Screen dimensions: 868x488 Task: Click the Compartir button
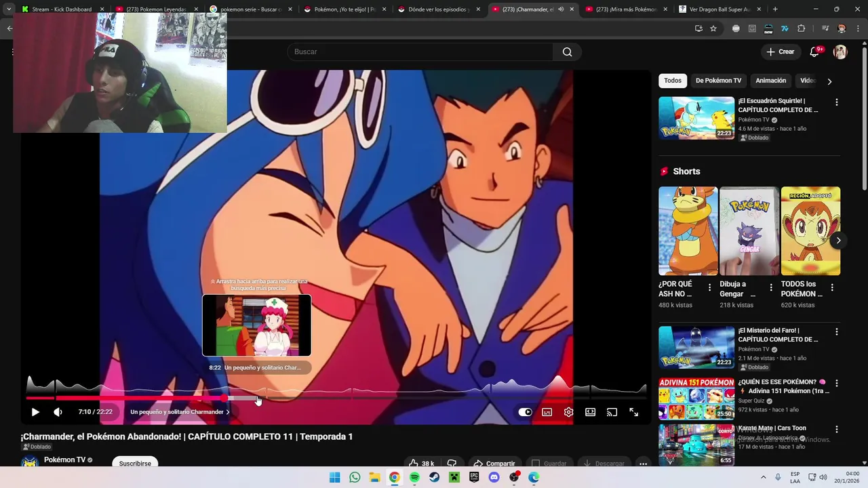(494, 463)
